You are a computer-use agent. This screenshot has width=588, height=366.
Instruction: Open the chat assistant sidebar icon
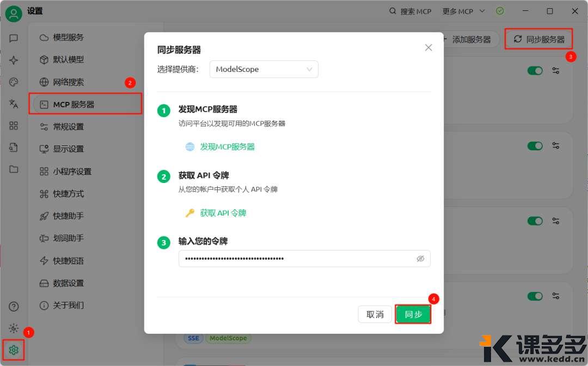(x=14, y=38)
